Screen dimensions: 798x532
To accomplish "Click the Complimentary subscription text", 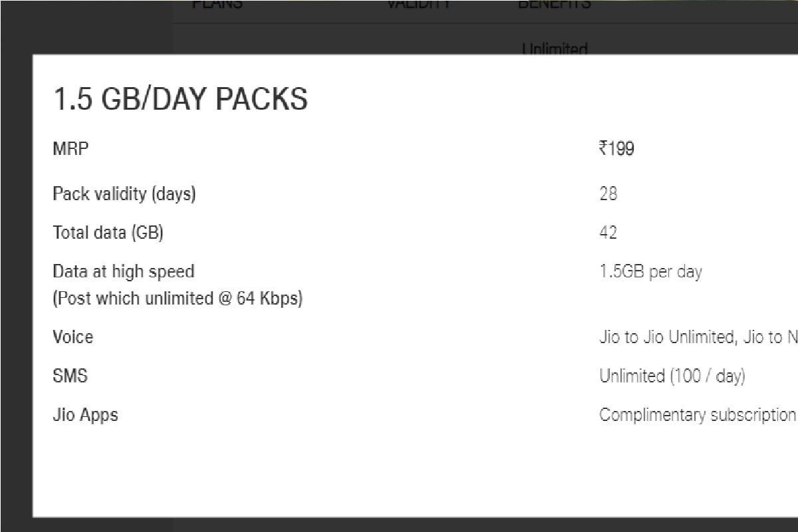I will (x=698, y=415).
